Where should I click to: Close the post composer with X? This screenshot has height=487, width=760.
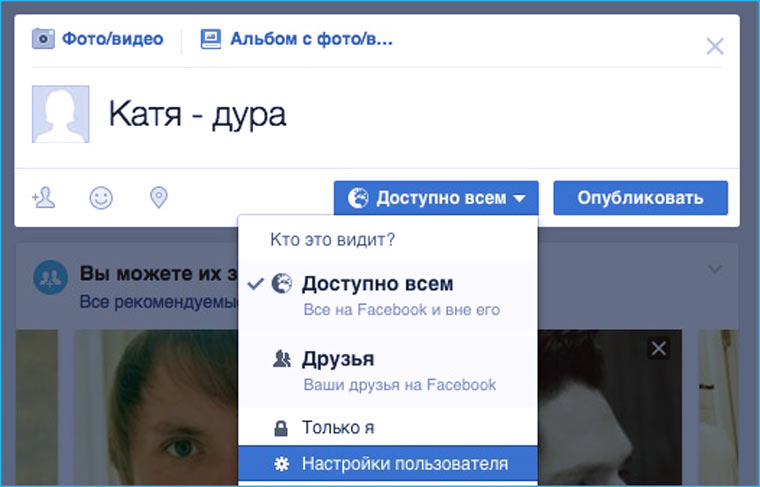click(x=715, y=47)
